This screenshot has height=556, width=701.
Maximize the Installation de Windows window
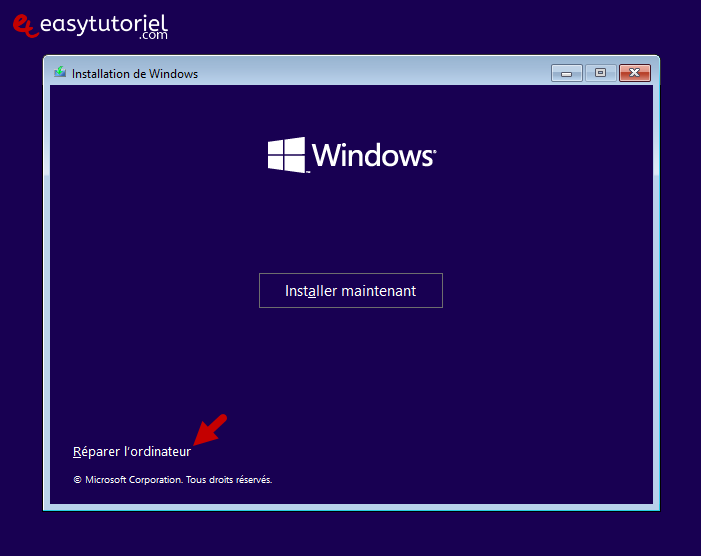click(x=600, y=73)
